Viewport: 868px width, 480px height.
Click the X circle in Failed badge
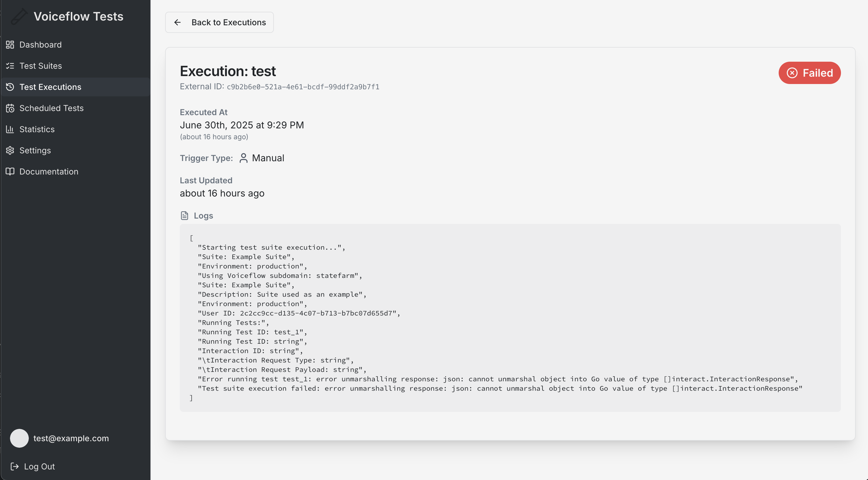792,73
